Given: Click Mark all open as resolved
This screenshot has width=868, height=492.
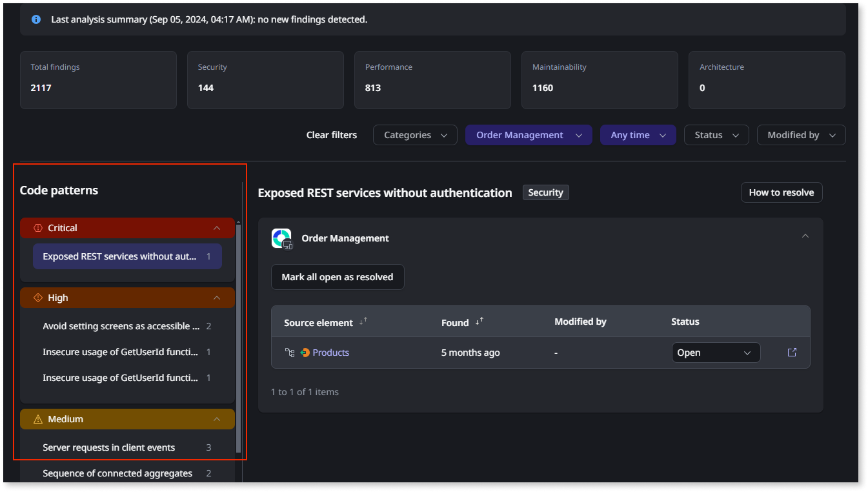Looking at the screenshot, I should point(337,277).
